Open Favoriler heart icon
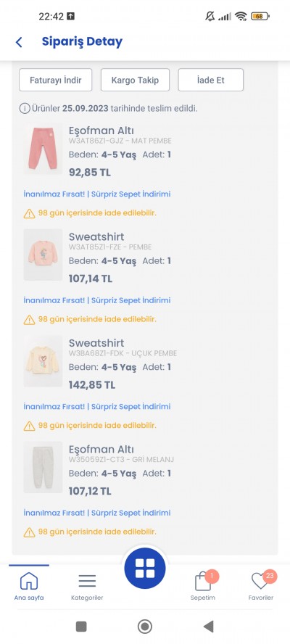This screenshot has width=290, height=644. point(260,581)
